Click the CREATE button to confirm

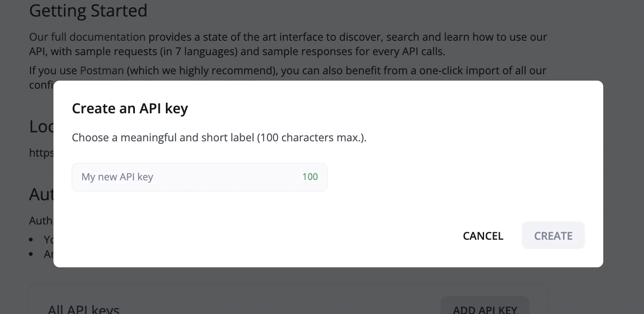(553, 235)
